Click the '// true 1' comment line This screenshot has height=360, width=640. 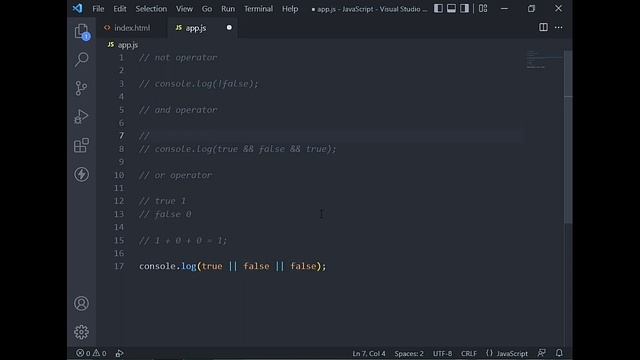(x=162, y=201)
